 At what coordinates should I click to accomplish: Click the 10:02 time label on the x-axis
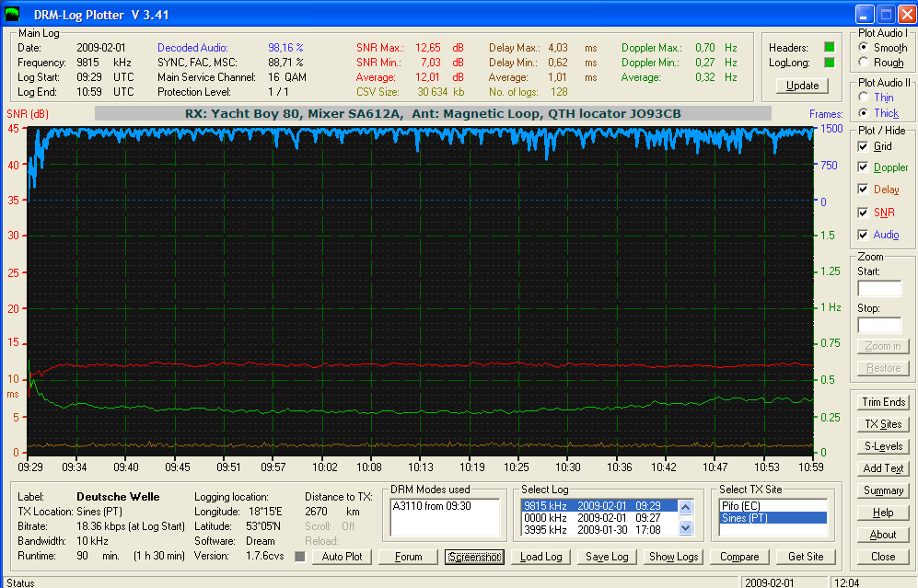point(324,467)
